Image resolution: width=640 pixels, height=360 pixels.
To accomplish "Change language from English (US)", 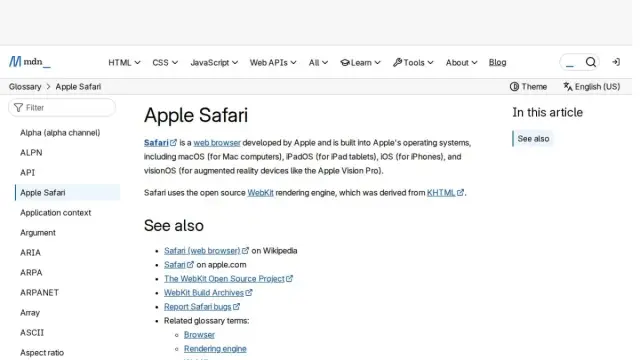I will [x=591, y=87].
